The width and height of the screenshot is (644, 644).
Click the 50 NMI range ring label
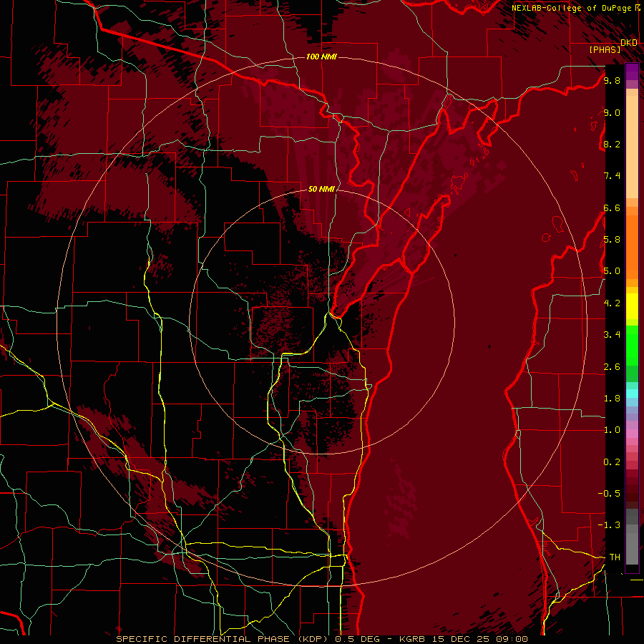click(321, 189)
